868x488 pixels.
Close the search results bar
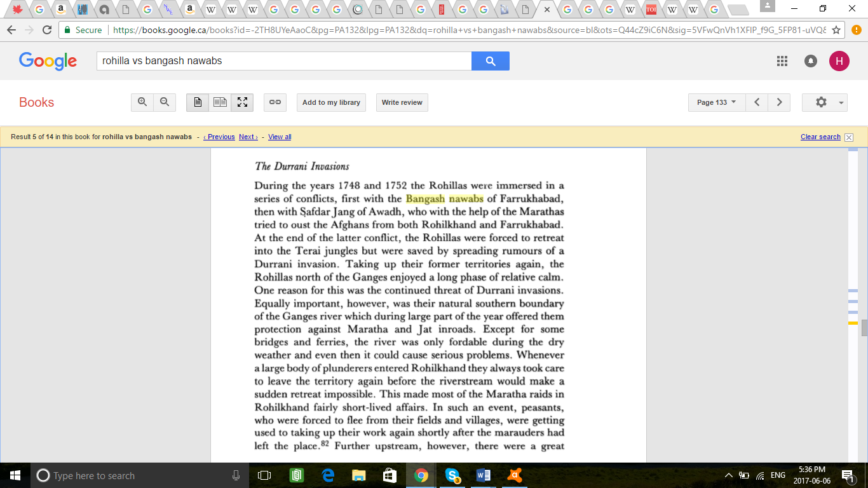coord(849,137)
